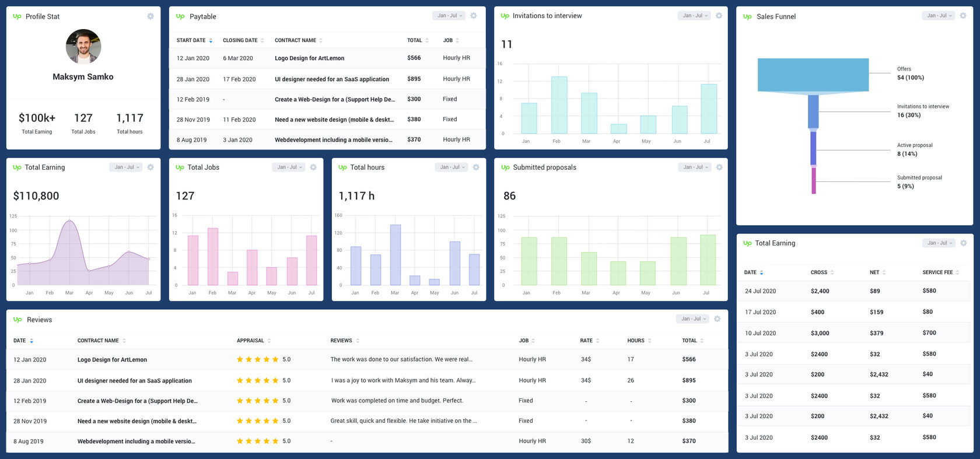Screen dimensions: 980x459
Task: Click the Paytable panel gear icon
Action: (474, 16)
